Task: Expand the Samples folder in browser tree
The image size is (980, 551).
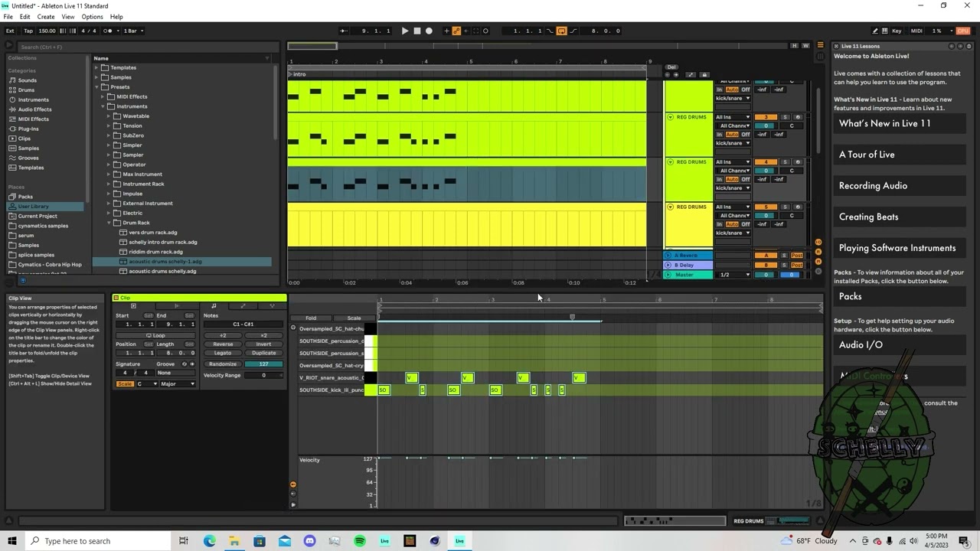Action: pyautogui.click(x=96, y=77)
